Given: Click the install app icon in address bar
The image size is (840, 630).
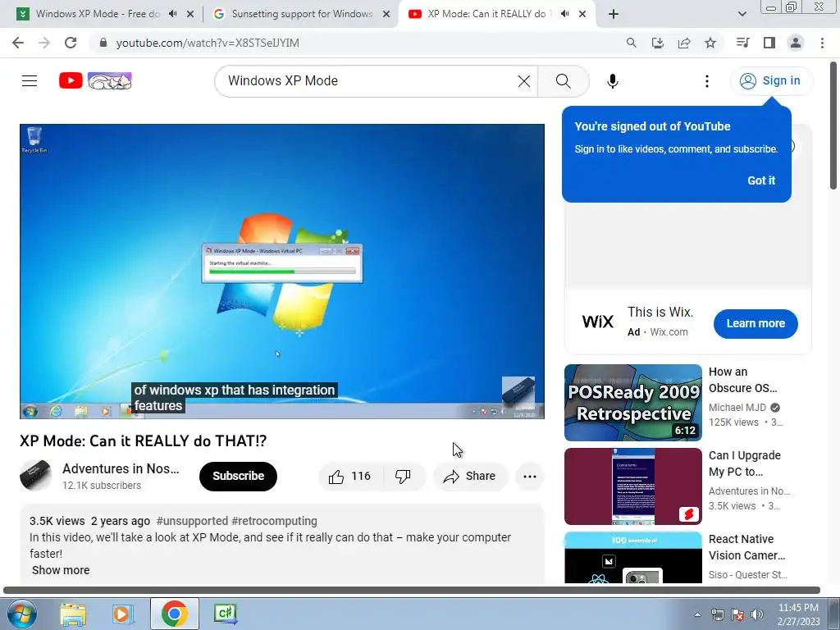Looking at the screenshot, I should coord(658,43).
